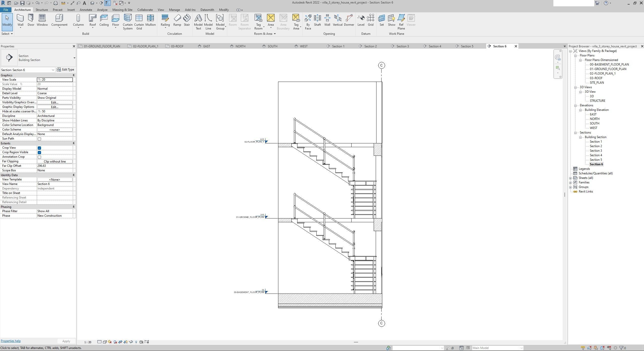Open the Properties help link

click(11, 341)
